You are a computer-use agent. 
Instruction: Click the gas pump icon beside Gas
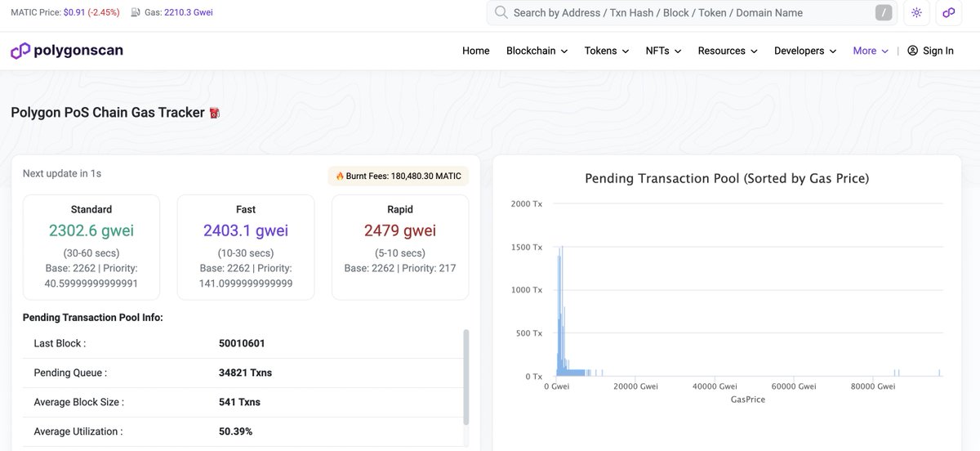(x=135, y=13)
